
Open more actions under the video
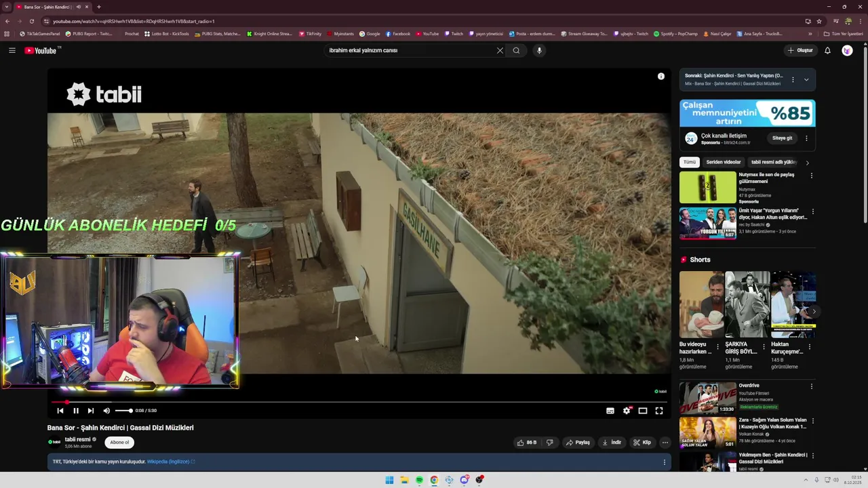pyautogui.click(x=665, y=443)
